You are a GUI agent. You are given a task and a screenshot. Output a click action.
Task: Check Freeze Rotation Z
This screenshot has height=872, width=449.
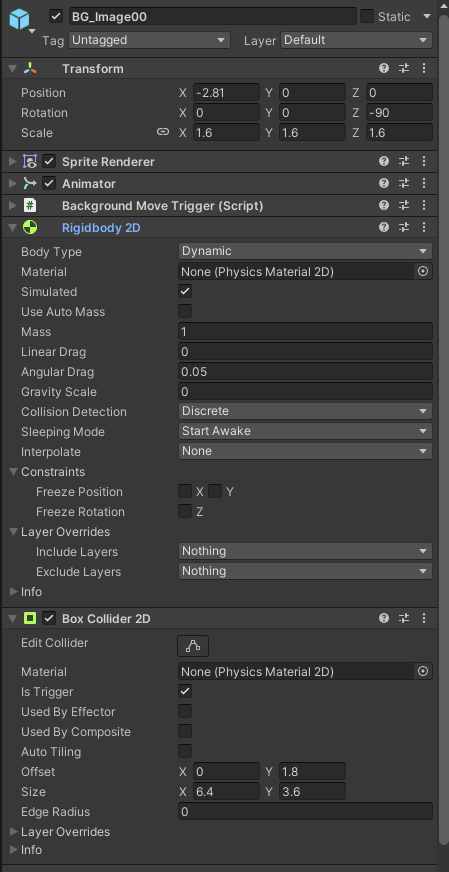tap(185, 512)
